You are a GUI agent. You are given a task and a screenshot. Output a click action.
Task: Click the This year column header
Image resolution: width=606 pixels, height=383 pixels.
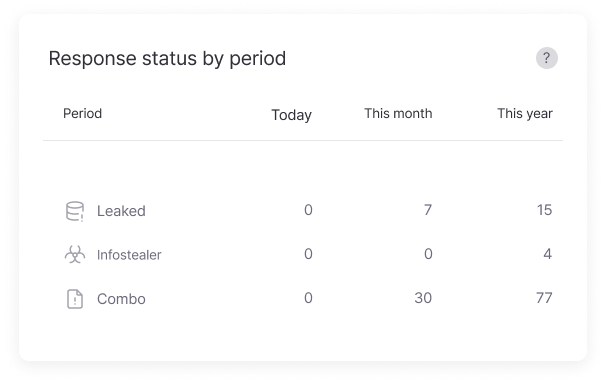524,113
